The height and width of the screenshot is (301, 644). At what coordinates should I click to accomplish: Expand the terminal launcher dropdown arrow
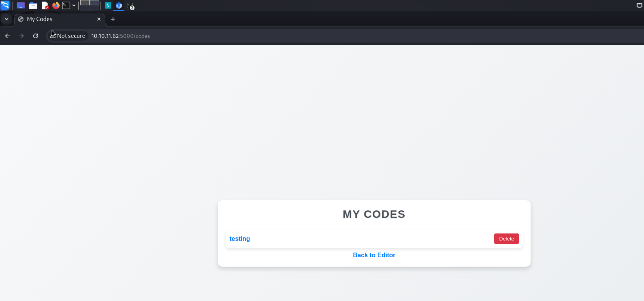pos(74,5)
